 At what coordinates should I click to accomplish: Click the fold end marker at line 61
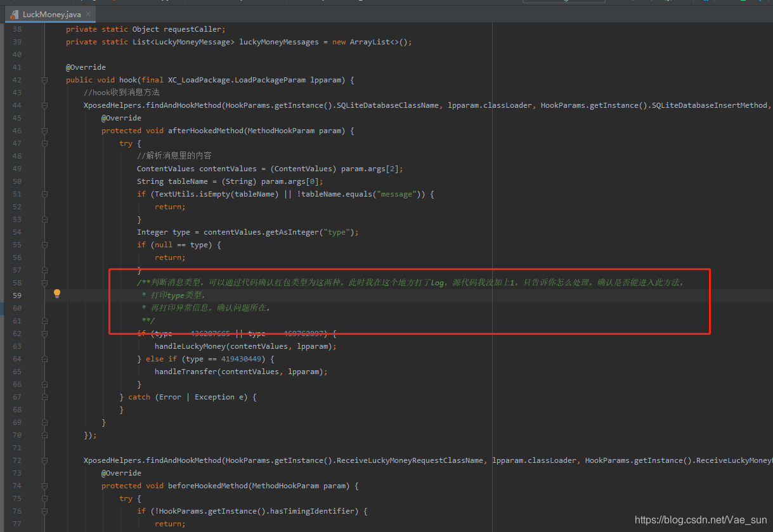coord(44,321)
